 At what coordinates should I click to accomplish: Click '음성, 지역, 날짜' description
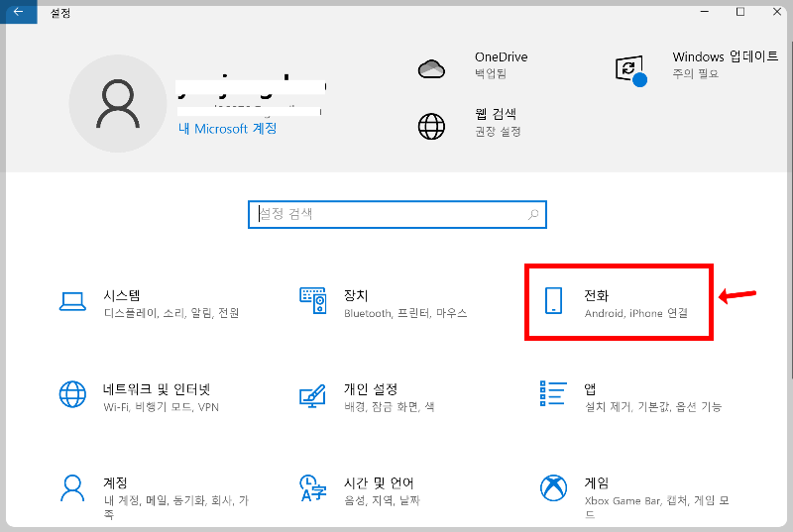383,500
